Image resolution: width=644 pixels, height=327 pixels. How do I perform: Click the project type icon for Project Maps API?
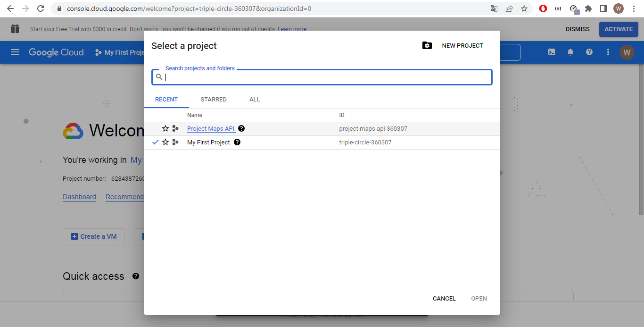pos(175,128)
